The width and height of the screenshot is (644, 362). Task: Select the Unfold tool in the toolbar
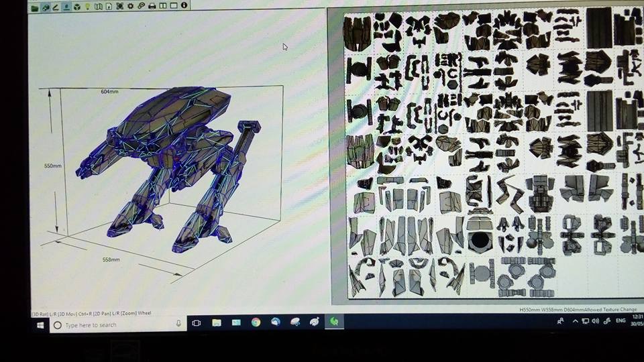[x=46, y=7]
